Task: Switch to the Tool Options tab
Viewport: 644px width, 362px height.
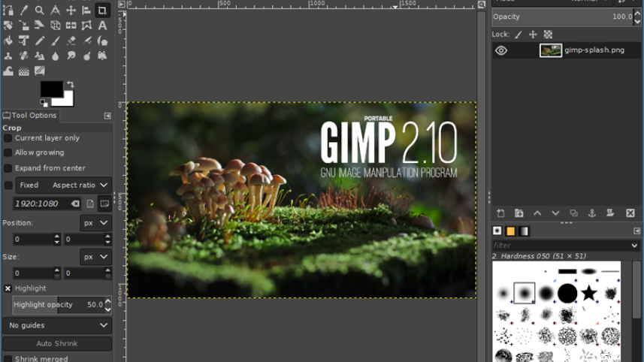Action: pyautogui.click(x=30, y=116)
